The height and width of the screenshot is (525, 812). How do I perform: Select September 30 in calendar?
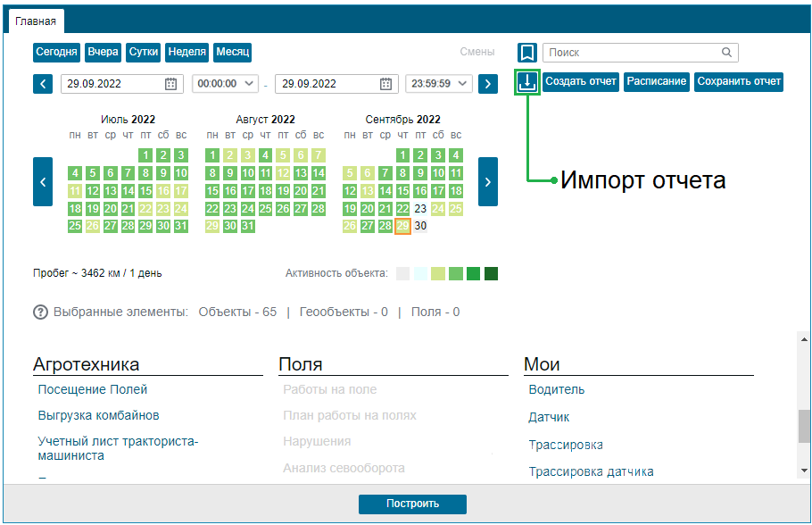coord(420,226)
